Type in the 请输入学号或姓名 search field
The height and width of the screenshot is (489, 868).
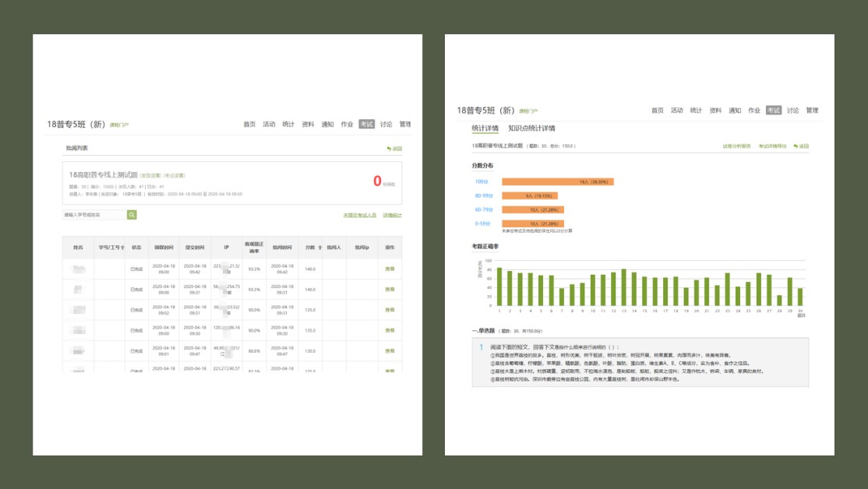[94, 215]
